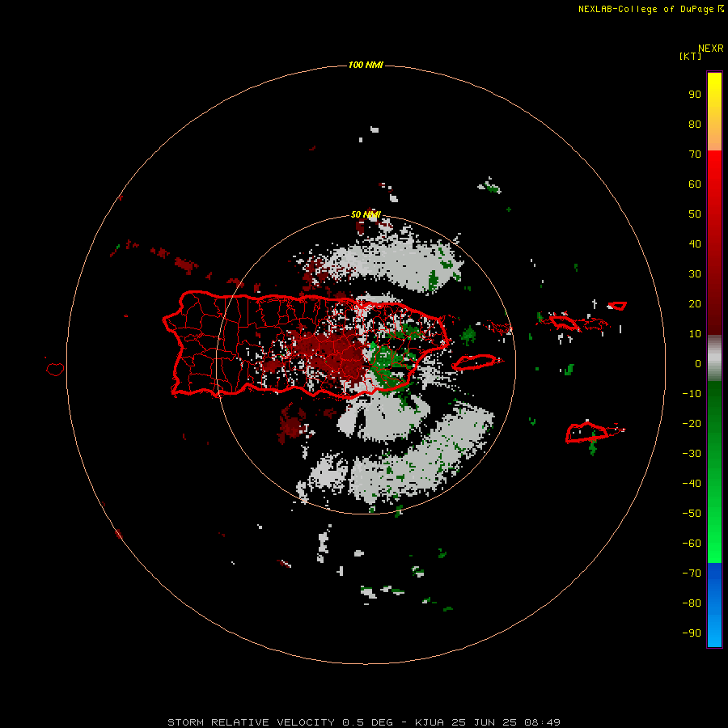Click the STORM RELATIVE VELOCITY caption at bottom

[x=364, y=722]
